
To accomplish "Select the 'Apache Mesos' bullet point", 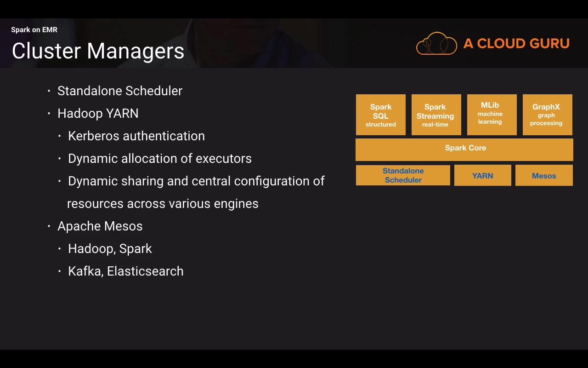I will tap(100, 226).
